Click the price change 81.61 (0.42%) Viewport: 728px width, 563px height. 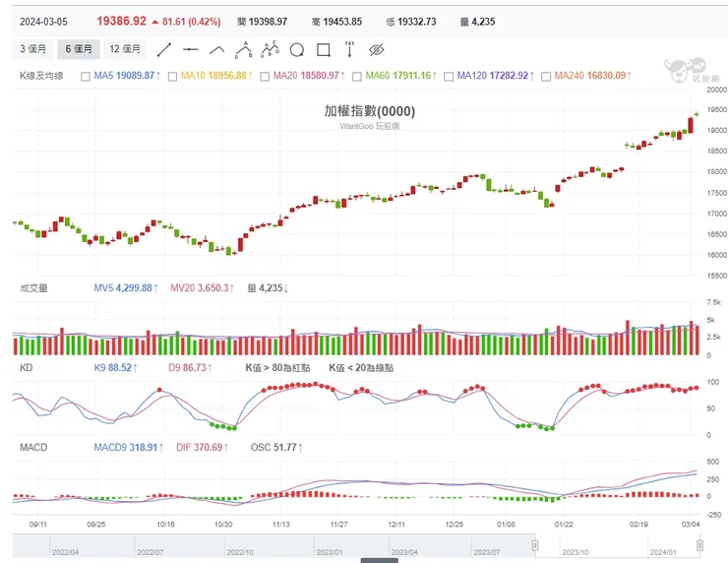pos(191,22)
